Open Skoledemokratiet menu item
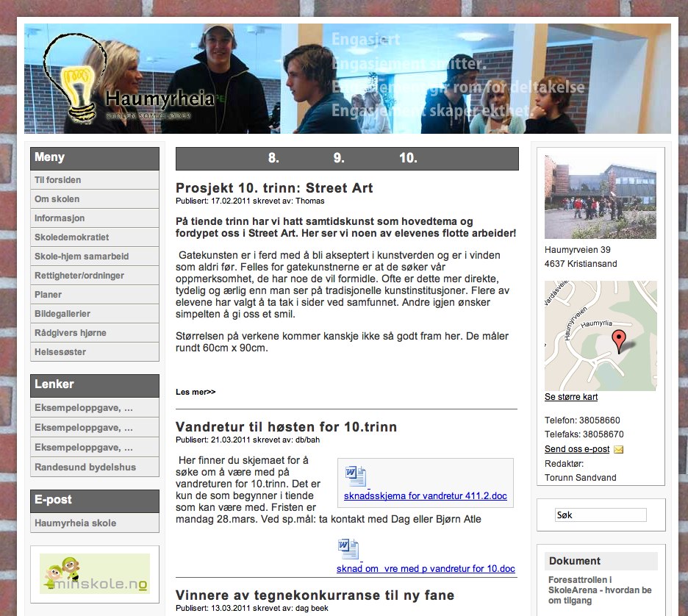Viewport: 688px width, 616px height. [x=95, y=237]
